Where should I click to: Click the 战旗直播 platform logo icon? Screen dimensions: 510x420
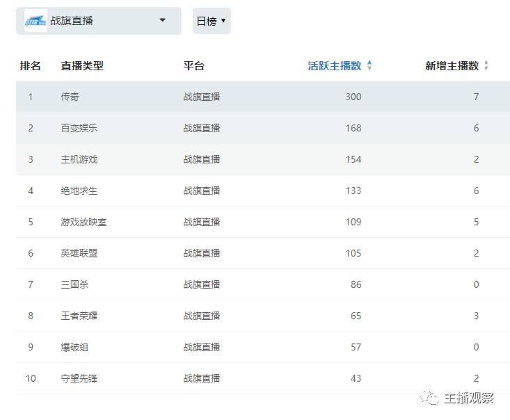pos(35,21)
